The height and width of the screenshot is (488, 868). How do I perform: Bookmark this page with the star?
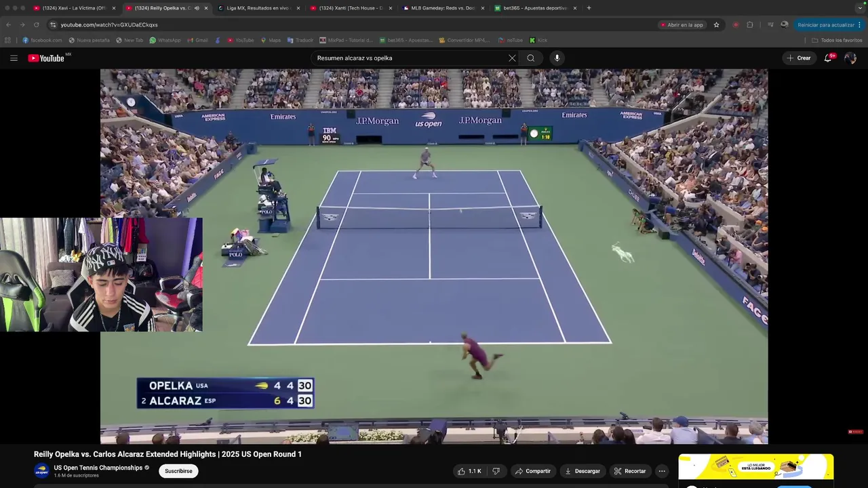click(x=716, y=25)
